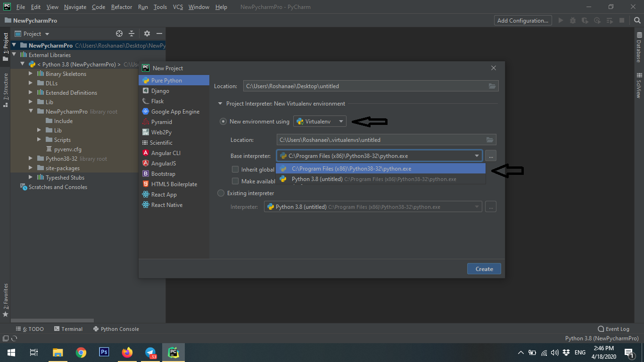Open the Event Log
This screenshot has height=362, width=644.
point(613,329)
